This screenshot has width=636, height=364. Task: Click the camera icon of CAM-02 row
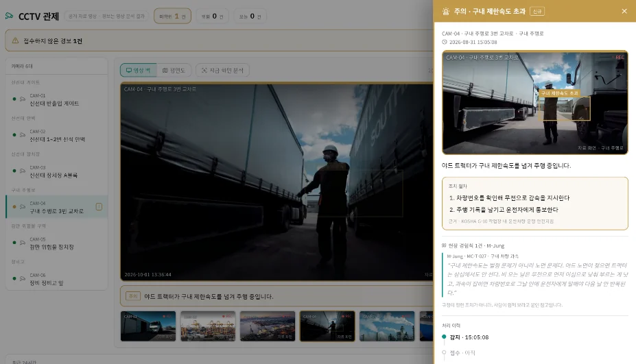click(x=23, y=135)
